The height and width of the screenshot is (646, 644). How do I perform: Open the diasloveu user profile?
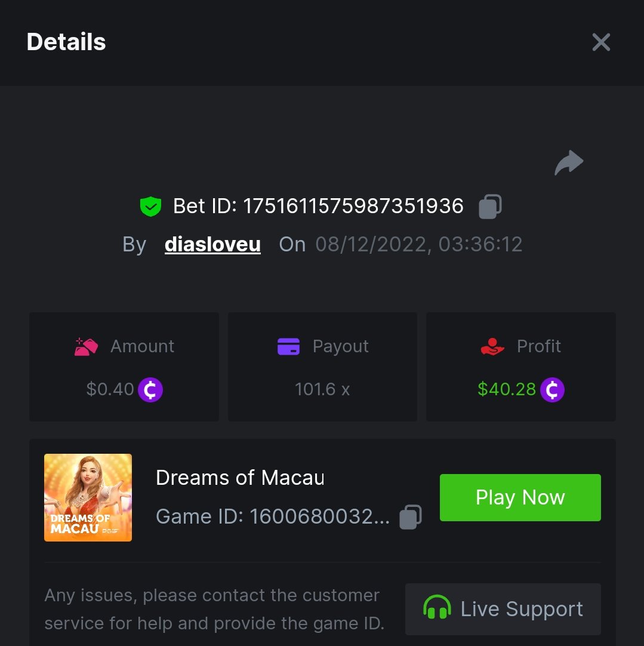(212, 244)
